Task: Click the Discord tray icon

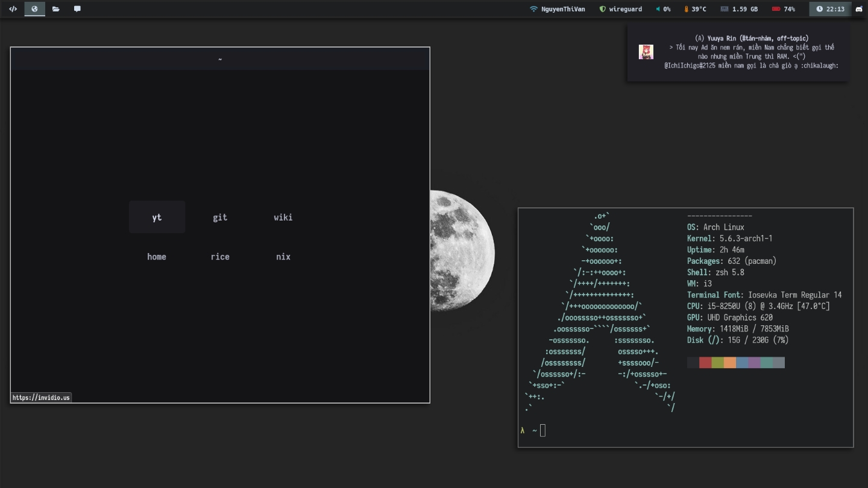Action: [859, 9]
